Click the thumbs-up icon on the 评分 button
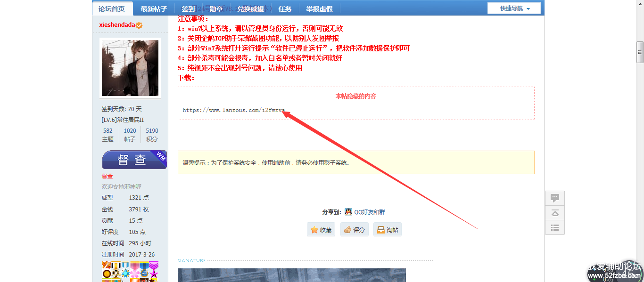This screenshot has width=644, height=282. 347,230
